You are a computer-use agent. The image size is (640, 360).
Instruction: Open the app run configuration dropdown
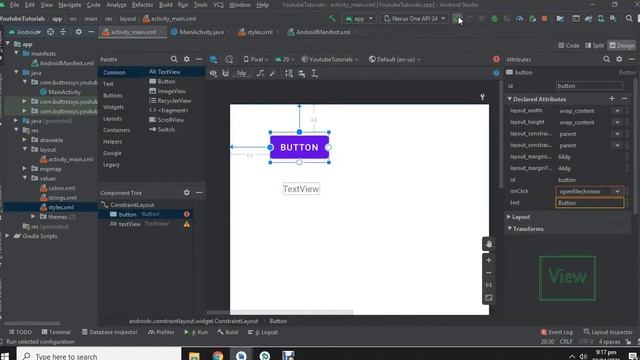click(x=359, y=18)
